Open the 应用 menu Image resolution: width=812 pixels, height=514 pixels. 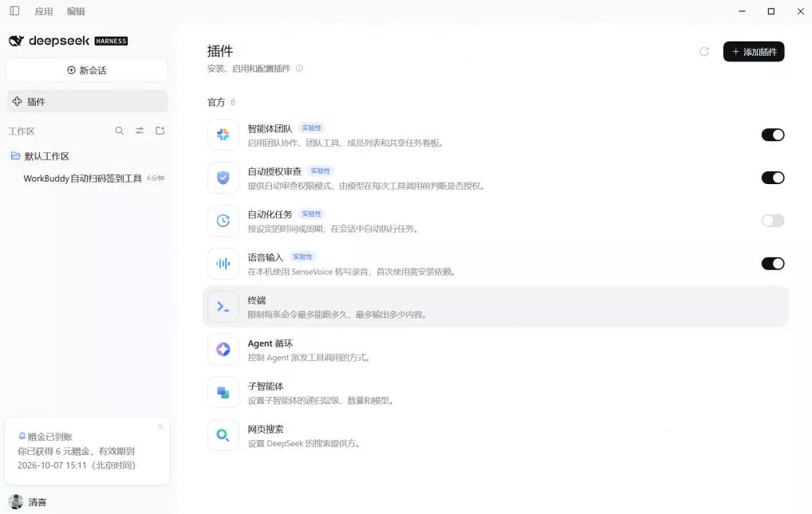point(44,11)
